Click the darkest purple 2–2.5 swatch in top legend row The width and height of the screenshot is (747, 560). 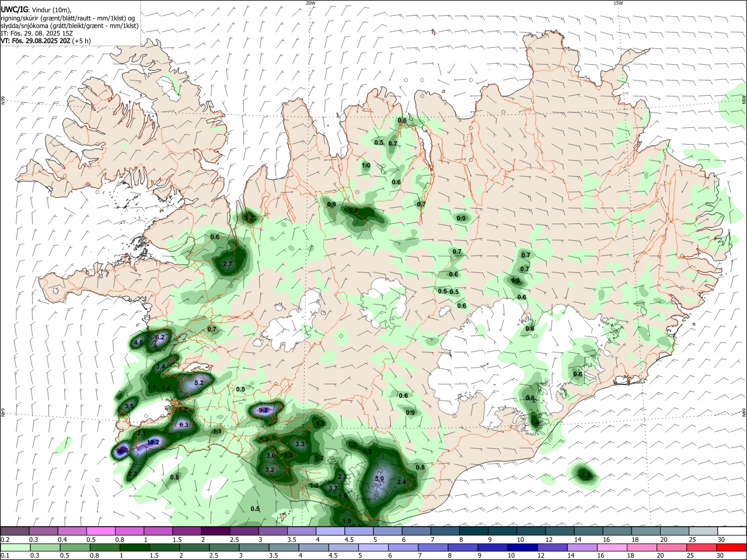pyautogui.click(x=215, y=531)
